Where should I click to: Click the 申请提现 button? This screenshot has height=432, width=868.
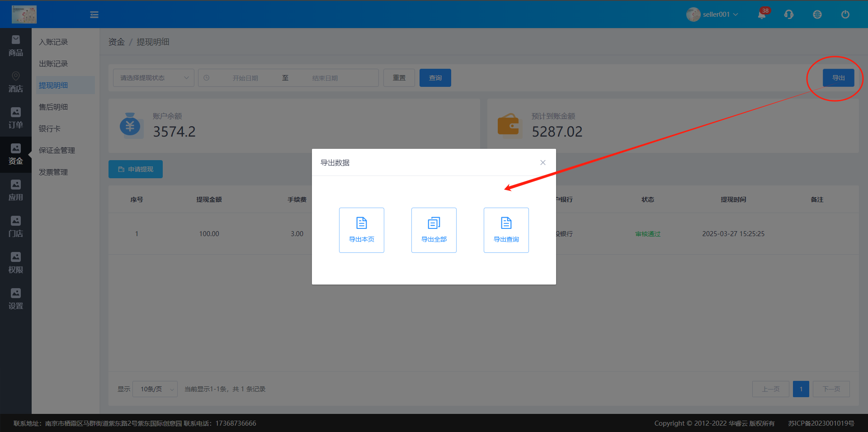(x=136, y=169)
